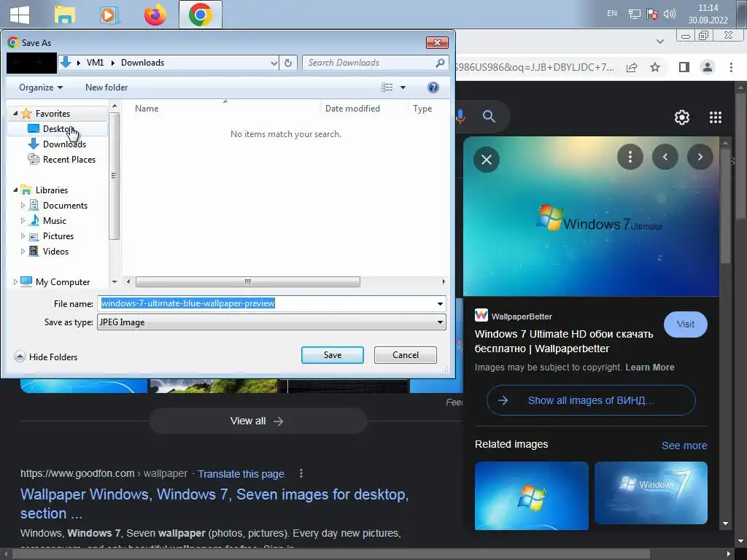Select the Music library
The height and width of the screenshot is (560, 747).
(x=54, y=220)
